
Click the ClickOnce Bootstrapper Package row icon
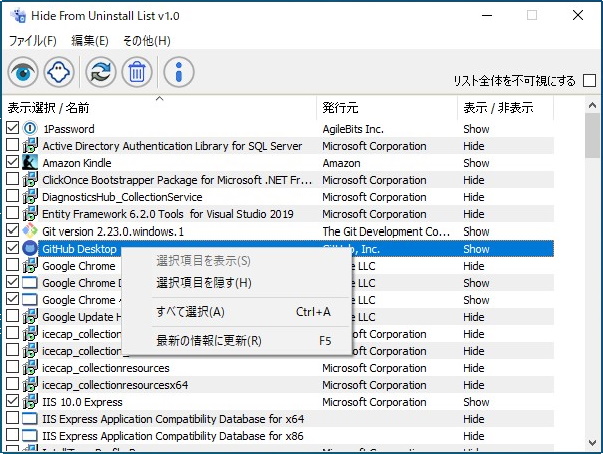[x=30, y=180]
